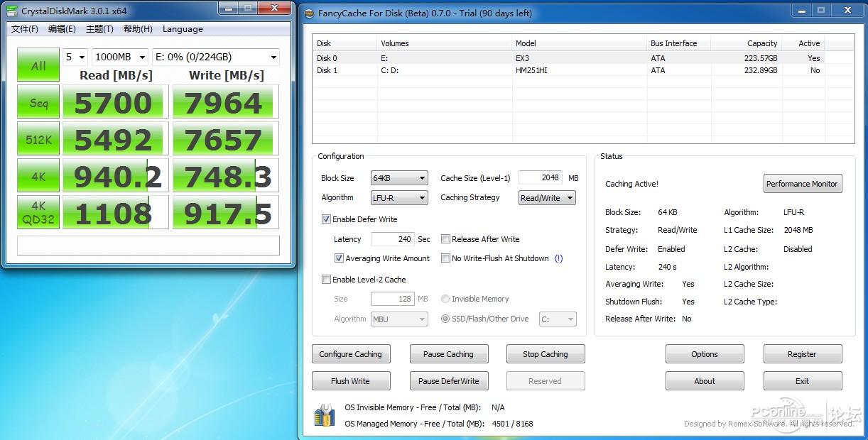
Task: Run all benchmarks with the All button
Action: (38, 65)
